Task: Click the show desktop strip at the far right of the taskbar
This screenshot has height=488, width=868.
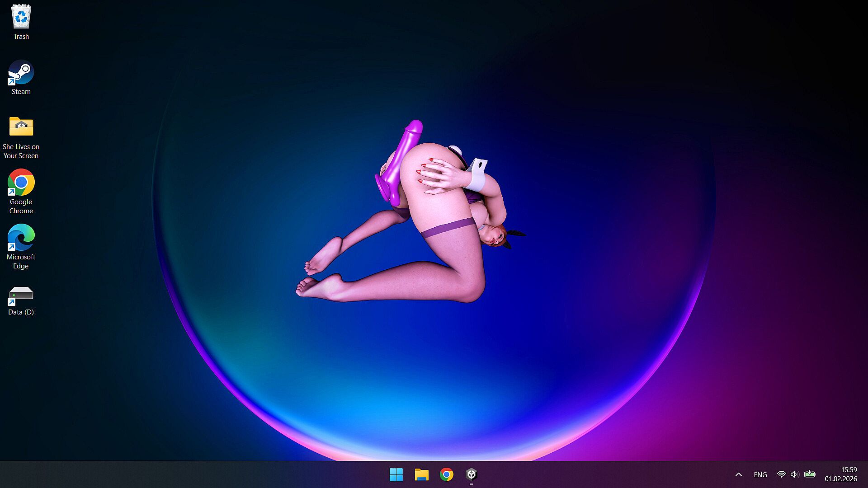Action: pos(866,474)
